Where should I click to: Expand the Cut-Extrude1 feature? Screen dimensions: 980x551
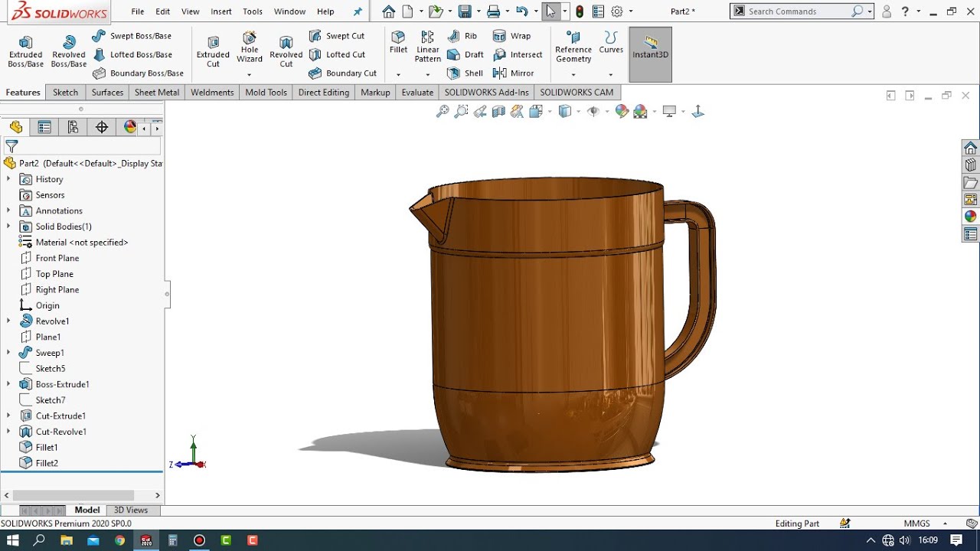pyautogui.click(x=8, y=416)
